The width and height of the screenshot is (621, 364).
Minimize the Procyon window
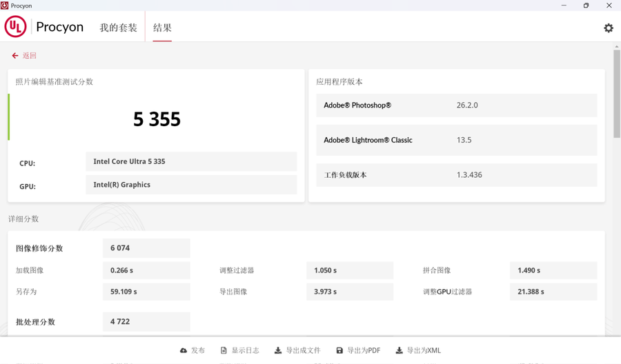(x=564, y=6)
